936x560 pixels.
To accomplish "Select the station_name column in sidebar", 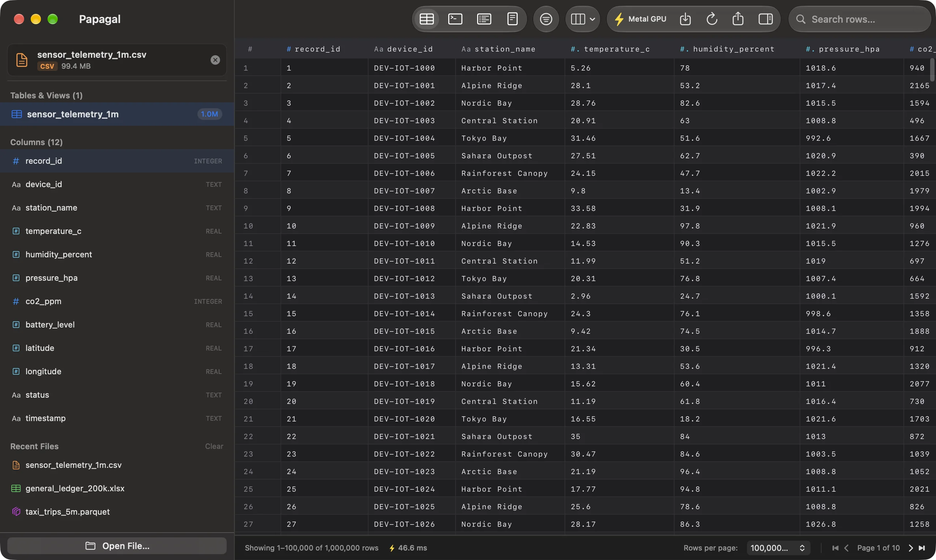I will pyautogui.click(x=117, y=208).
